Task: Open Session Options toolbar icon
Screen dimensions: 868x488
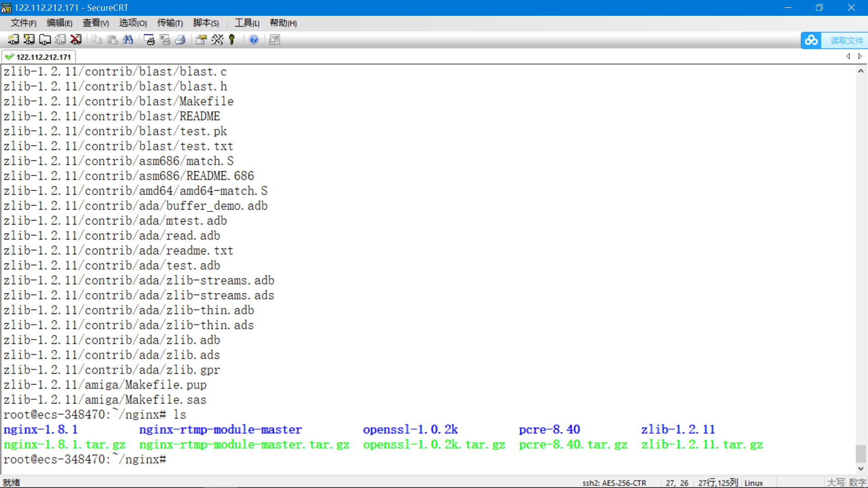Action: [x=201, y=40]
